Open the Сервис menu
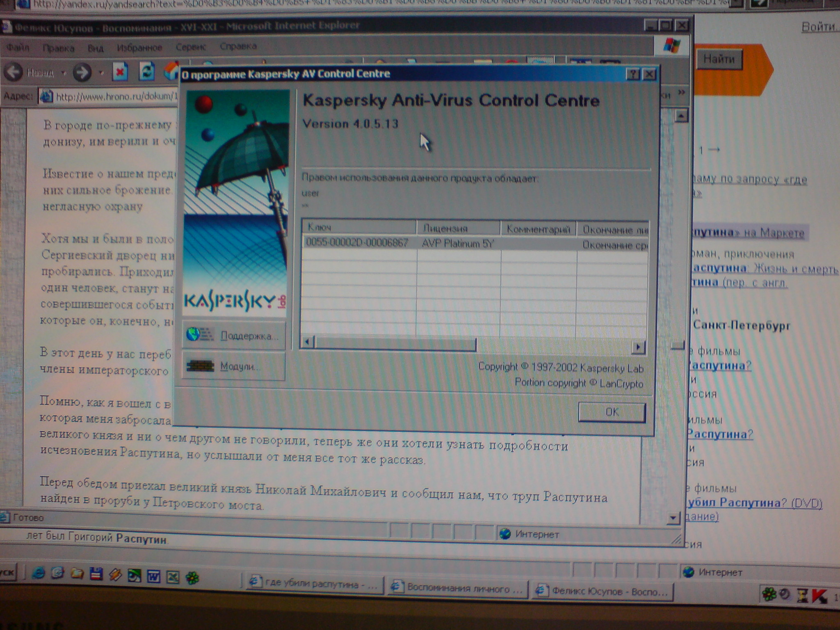The height and width of the screenshot is (630, 840). pos(191,47)
